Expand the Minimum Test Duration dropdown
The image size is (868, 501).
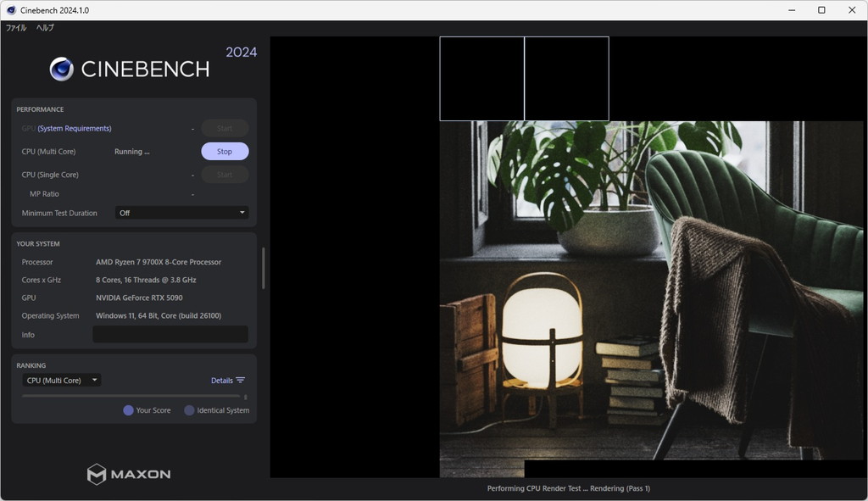pos(181,213)
